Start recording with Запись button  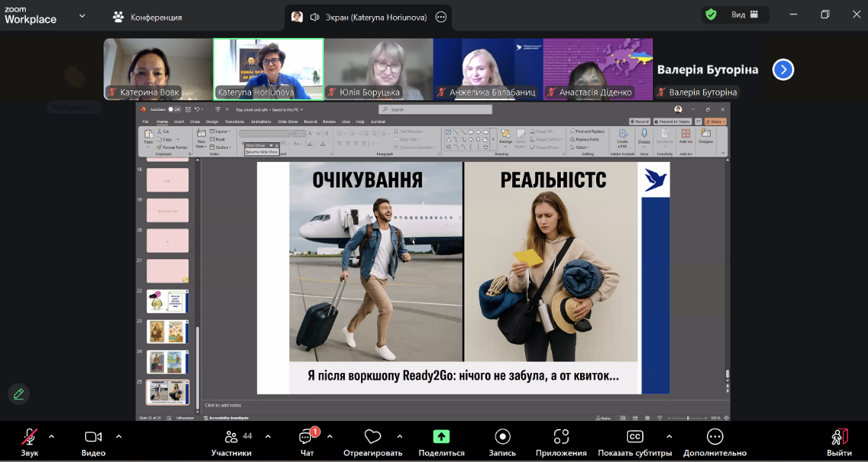[502, 438]
